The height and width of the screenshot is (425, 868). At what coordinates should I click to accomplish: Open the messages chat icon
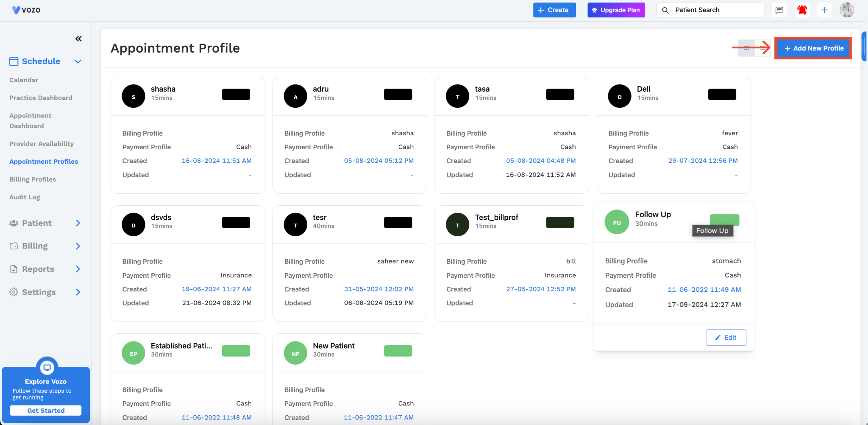click(779, 10)
